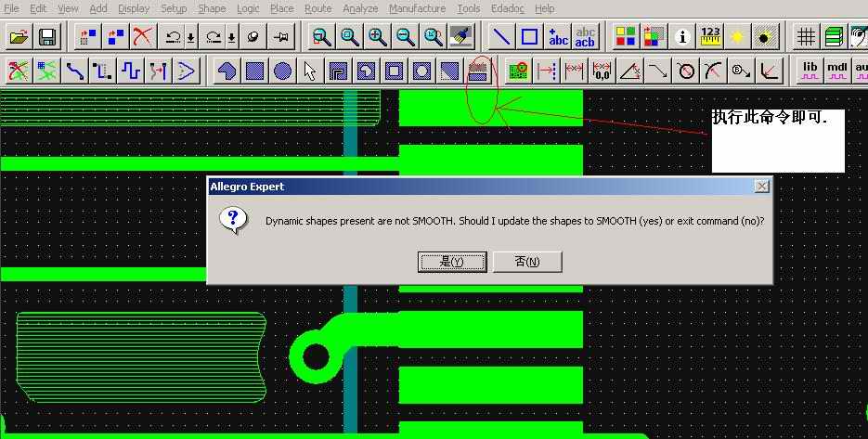Click the Show Measure ruler icon
Image resolution: width=868 pixels, height=439 pixels.
[710, 37]
